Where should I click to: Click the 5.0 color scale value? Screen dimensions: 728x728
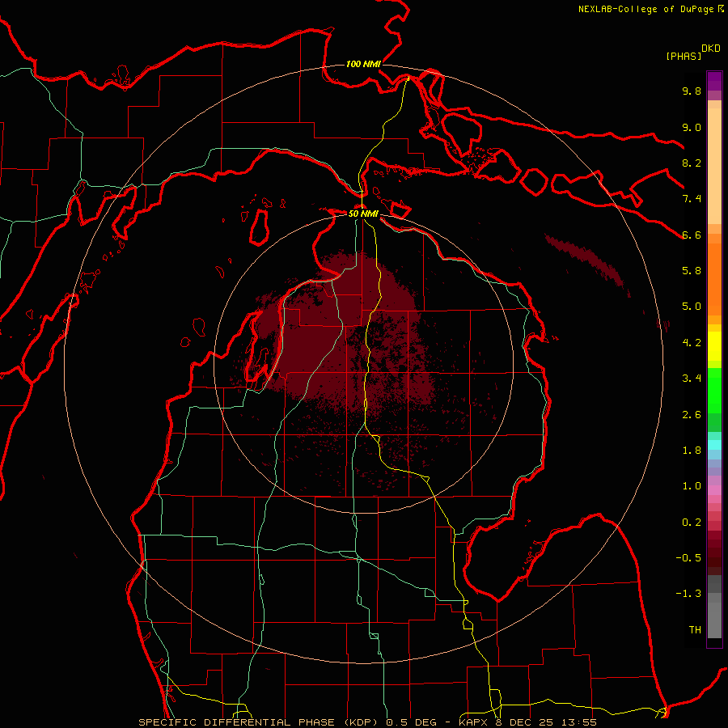[x=692, y=307]
